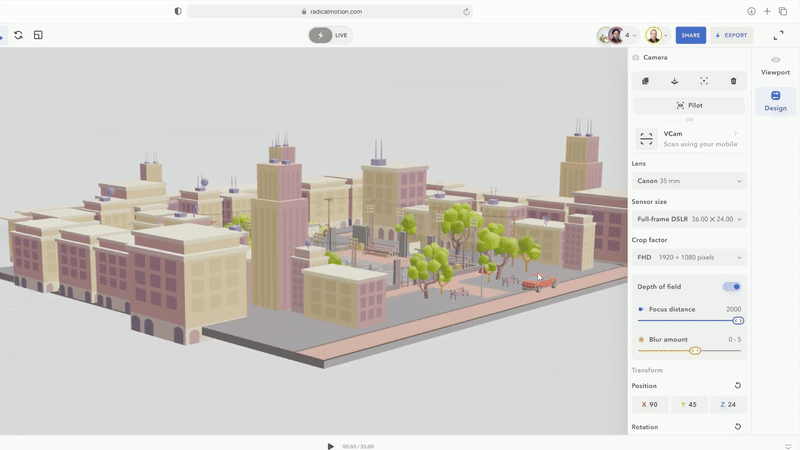Open the Full-frame DSLR sensor size dropdown
800x450 pixels.
pyautogui.click(x=689, y=219)
